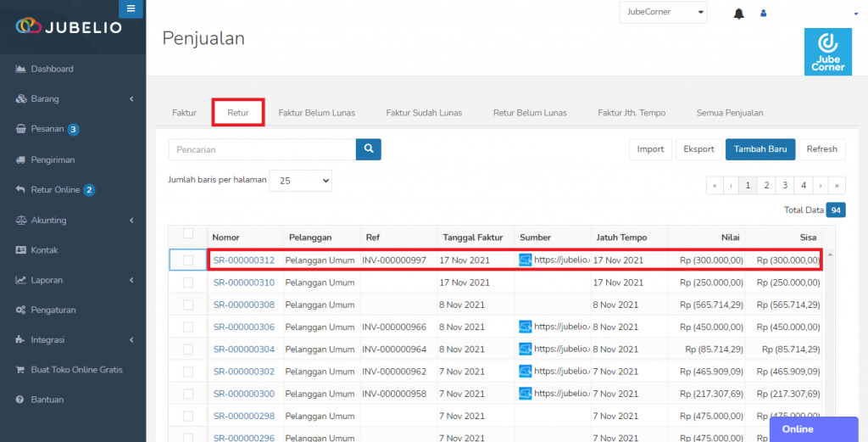The height and width of the screenshot is (442, 868).
Task: Switch to Semua Penjualan tab
Action: (x=730, y=113)
